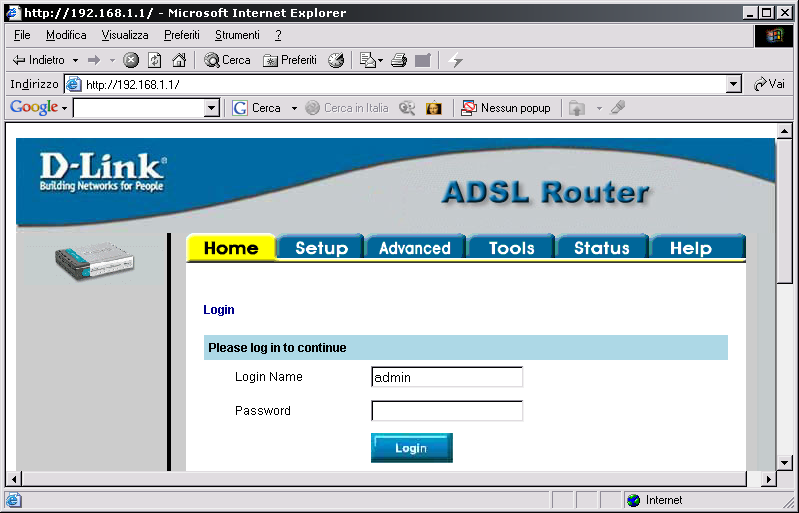This screenshot has width=799, height=513.
Task: Expand the Google search box dropdown
Action: pyautogui.click(x=211, y=108)
